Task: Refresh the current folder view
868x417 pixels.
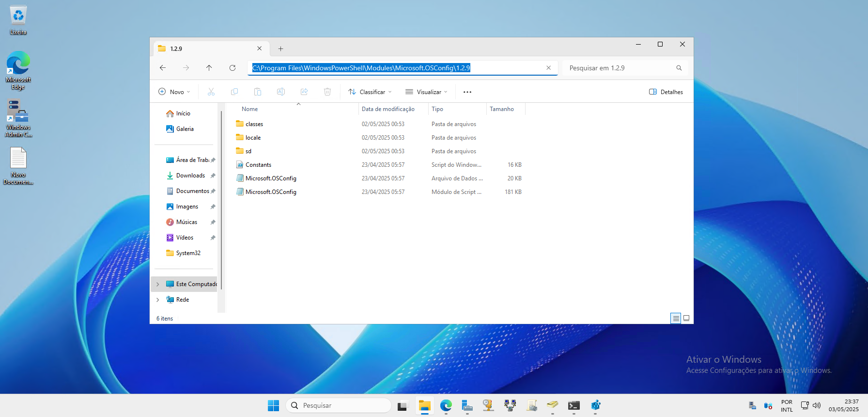Action: point(232,68)
